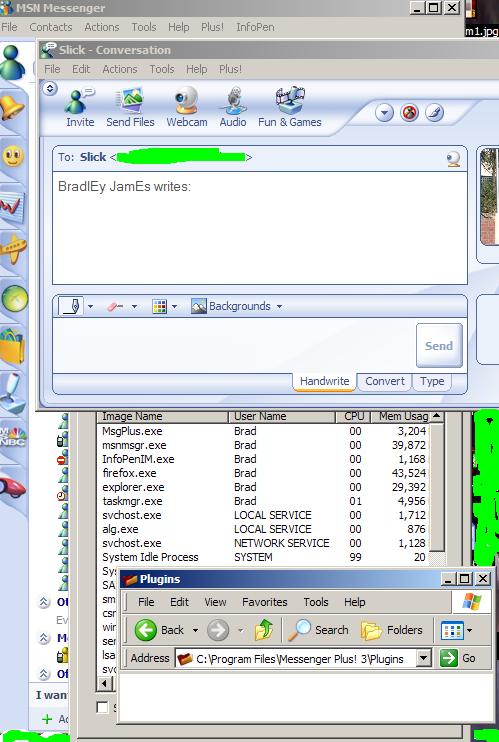Screen dimensions: 499x742
Task: Click the block contact icon
Action: click(x=410, y=113)
